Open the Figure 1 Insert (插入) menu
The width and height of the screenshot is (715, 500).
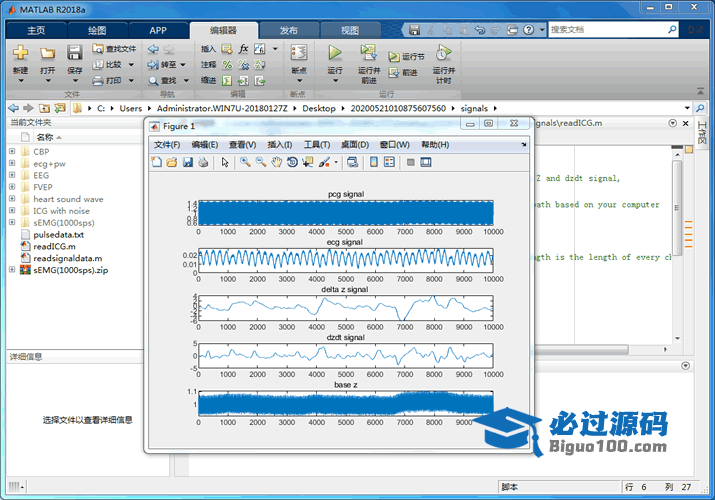point(280,145)
